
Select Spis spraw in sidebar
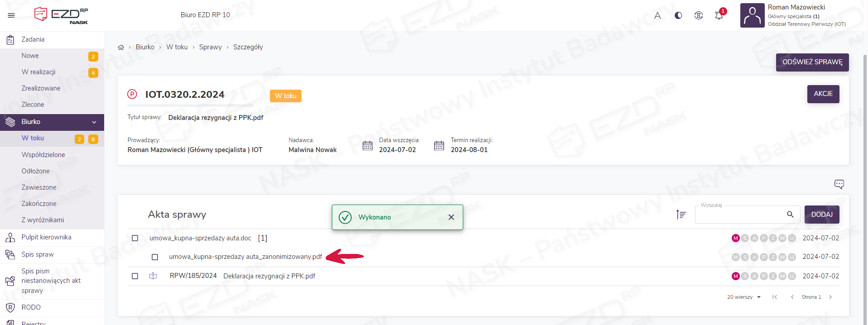coord(38,254)
